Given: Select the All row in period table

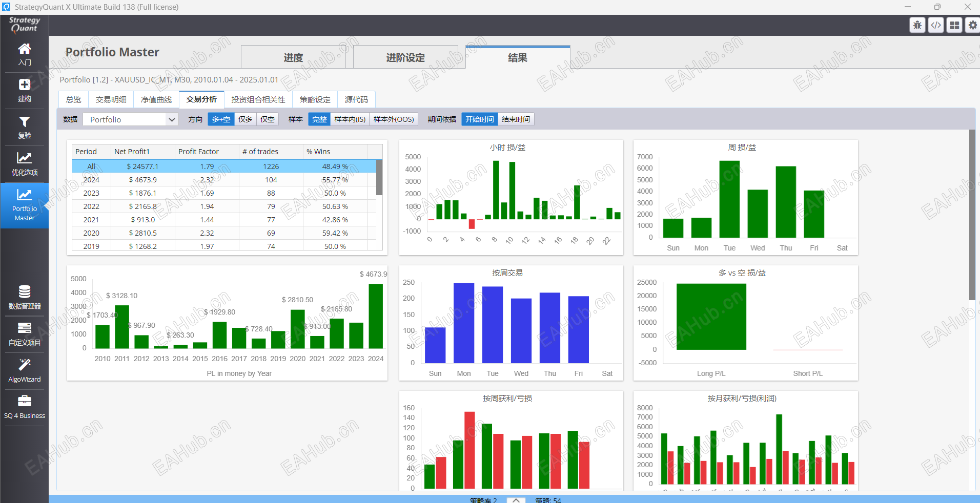Looking at the screenshot, I should [224, 166].
